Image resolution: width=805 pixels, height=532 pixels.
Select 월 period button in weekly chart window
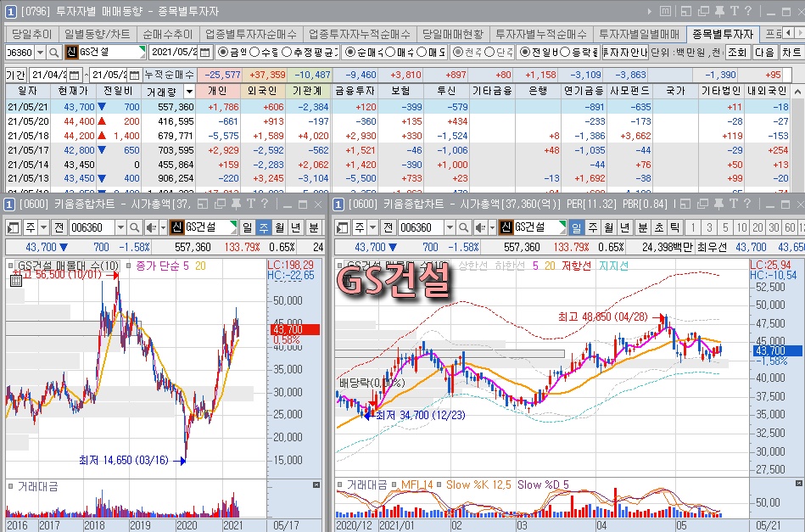(x=280, y=227)
